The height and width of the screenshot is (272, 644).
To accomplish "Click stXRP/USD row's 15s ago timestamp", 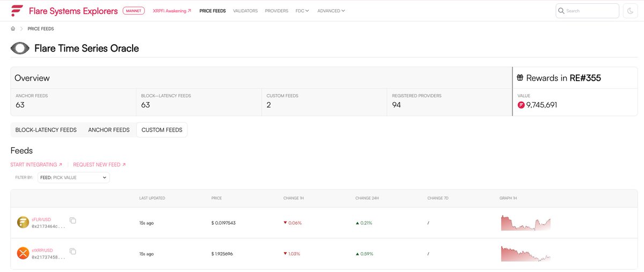I will tap(147, 253).
